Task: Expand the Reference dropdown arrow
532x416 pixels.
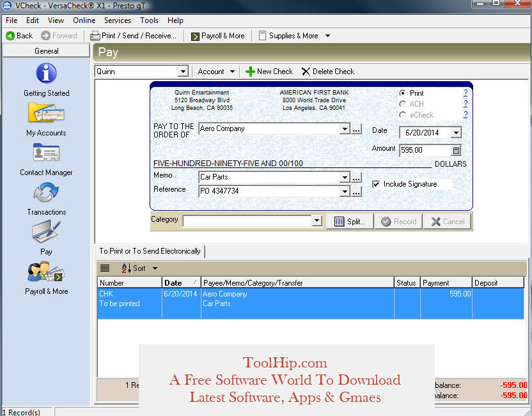Action: [x=345, y=191]
